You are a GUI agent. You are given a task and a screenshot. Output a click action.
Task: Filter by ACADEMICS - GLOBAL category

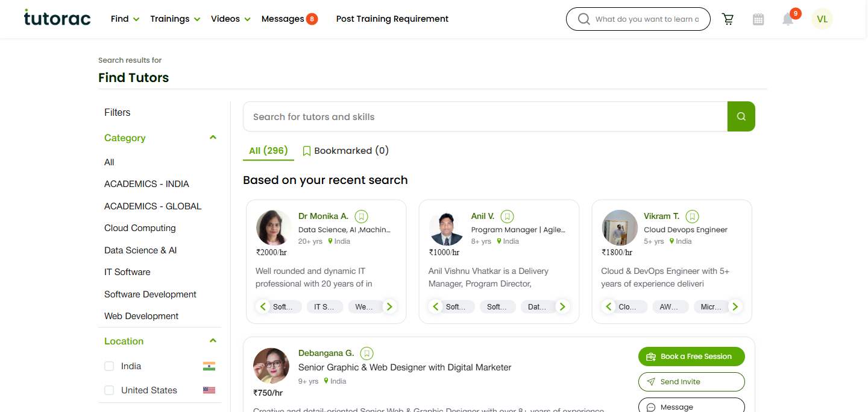(x=153, y=206)
